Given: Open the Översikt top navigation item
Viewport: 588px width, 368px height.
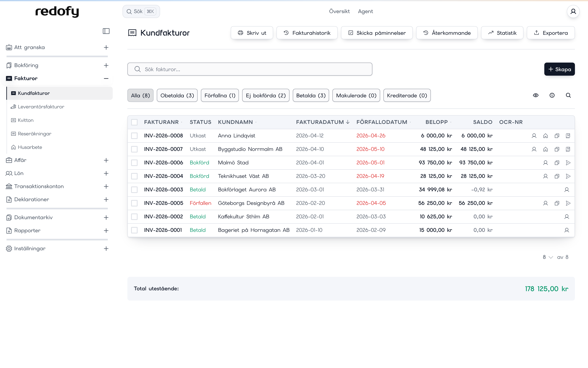Looking at the screenshot, I should (x=339, y=11).
